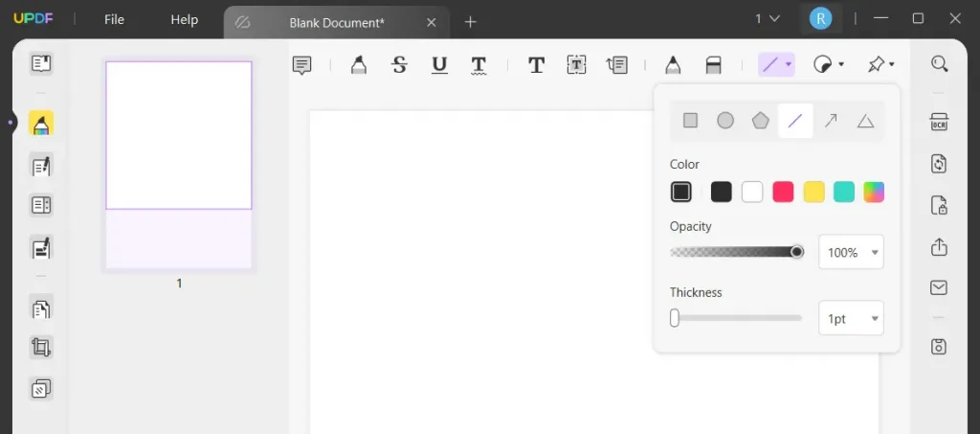Select the Underline text tool

pyautogui.click(x=439, y=65)
